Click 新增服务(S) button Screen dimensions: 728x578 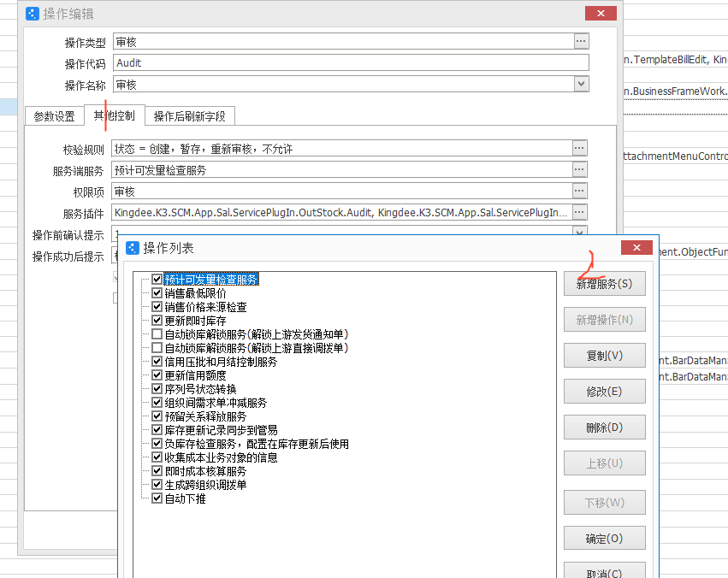(604, 284)
